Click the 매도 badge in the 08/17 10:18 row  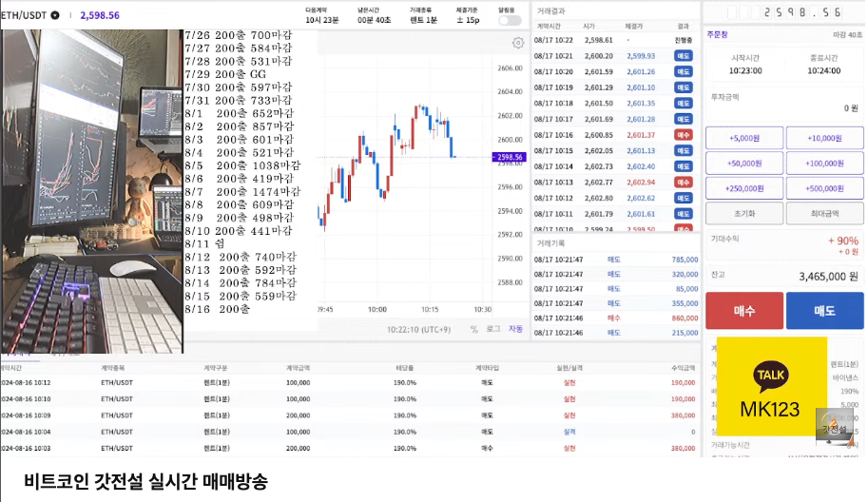click(684, 103)
